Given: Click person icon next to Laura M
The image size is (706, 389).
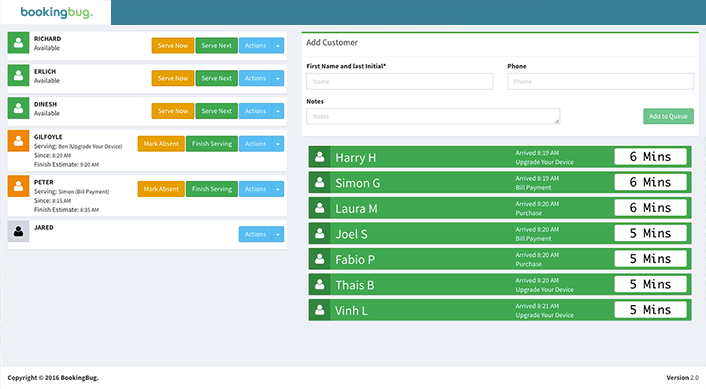Looking at the screenshot, I should pos(320,208).
